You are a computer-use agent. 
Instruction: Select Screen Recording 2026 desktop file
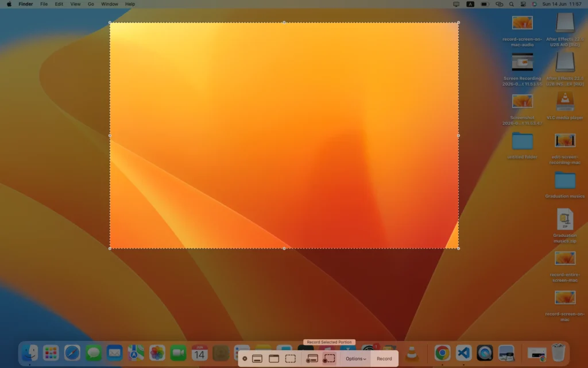522,62
